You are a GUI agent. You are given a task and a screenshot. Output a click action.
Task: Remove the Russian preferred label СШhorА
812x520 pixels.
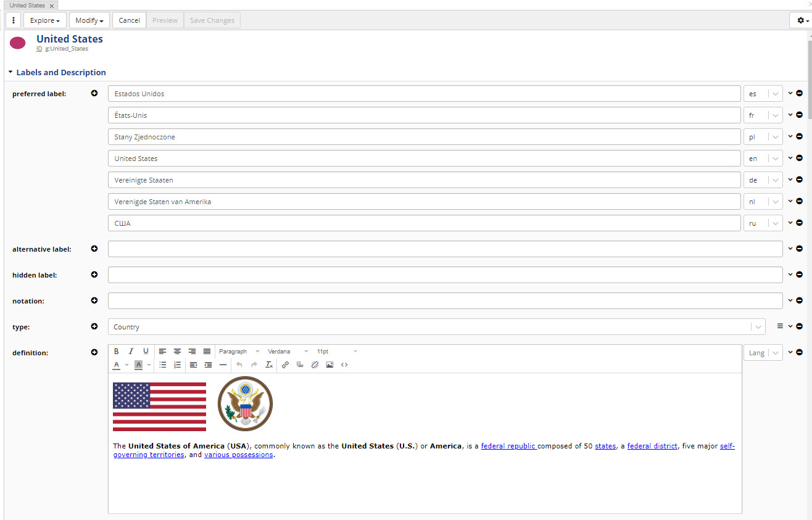[800, 223]
